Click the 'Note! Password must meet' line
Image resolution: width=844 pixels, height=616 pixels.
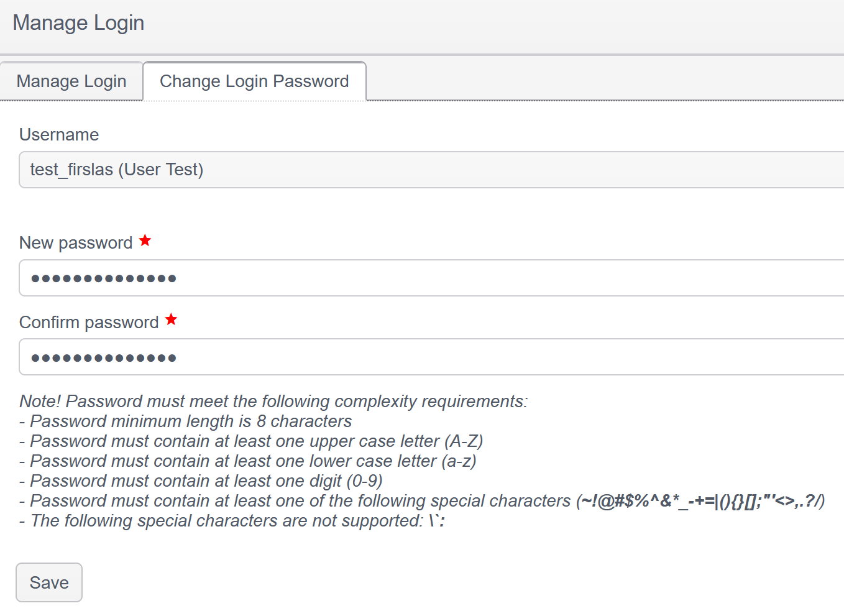tap(273, 402)
